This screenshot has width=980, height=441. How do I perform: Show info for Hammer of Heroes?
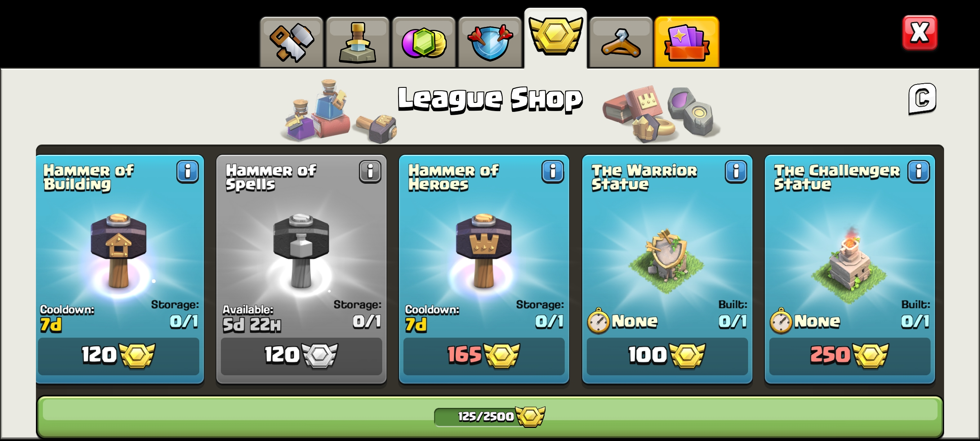click(x=552, y=171)
